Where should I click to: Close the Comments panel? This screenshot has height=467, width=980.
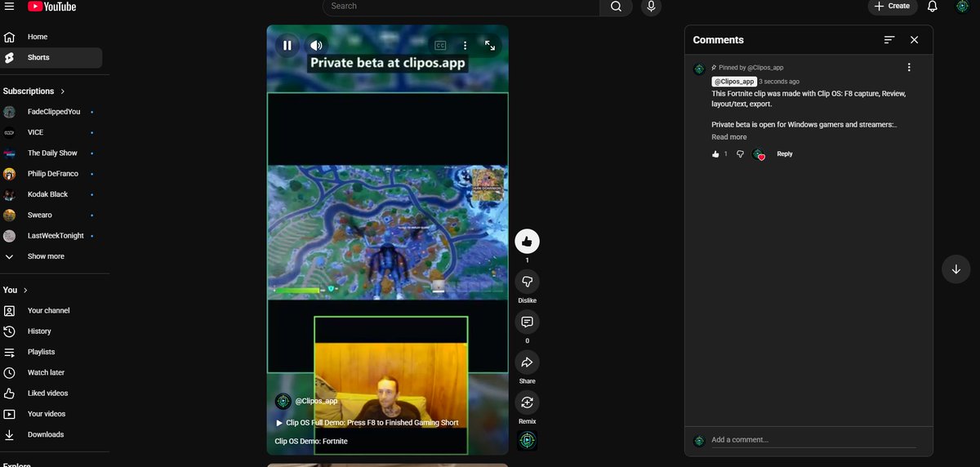coord(914,40)
